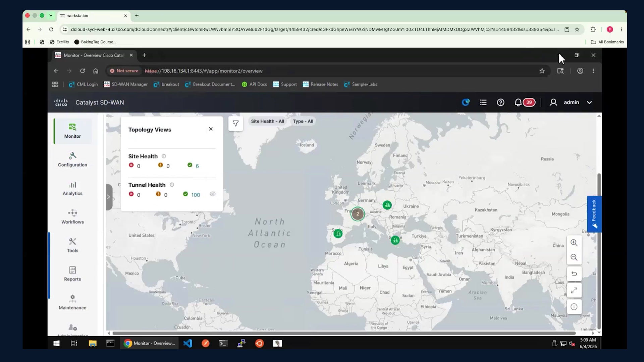Click the healthy sites count 6
This screenshot has width=644, height=362.
click(197, 166)
